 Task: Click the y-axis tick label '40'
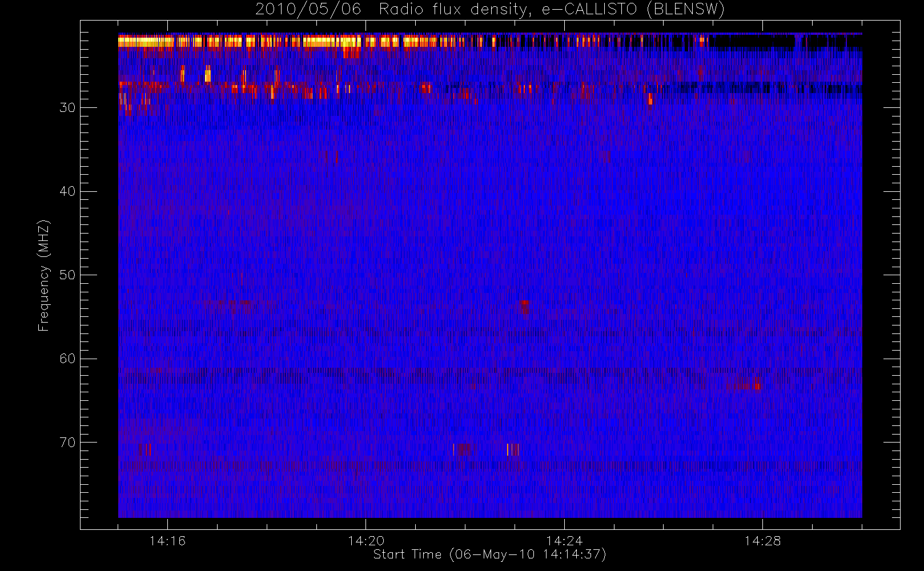(x=67, y=191)
